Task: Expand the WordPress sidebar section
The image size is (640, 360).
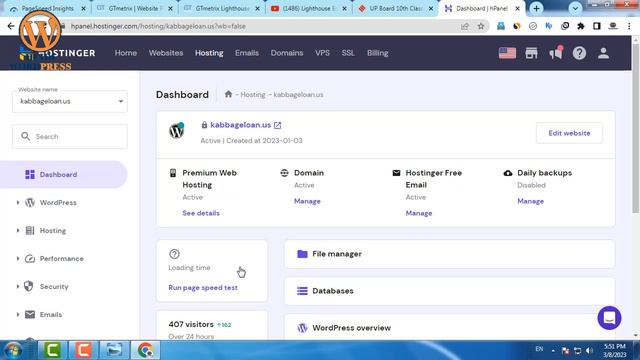Action: (x=18, y=202)
